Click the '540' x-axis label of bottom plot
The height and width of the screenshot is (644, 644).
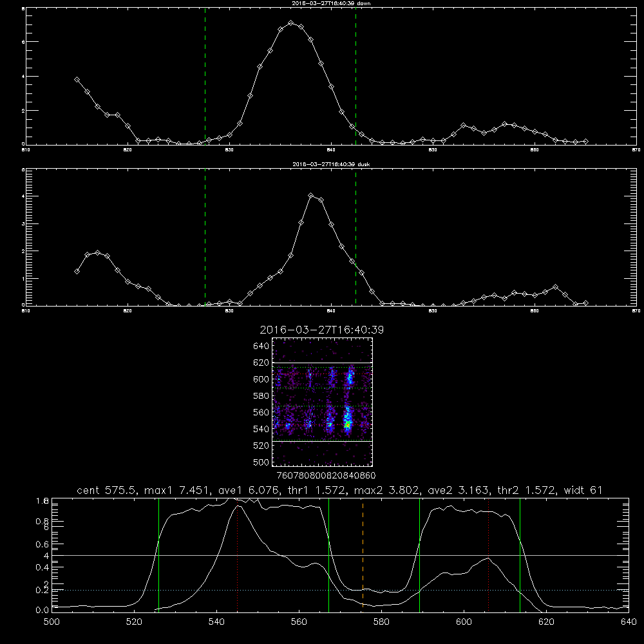(216, 622)
